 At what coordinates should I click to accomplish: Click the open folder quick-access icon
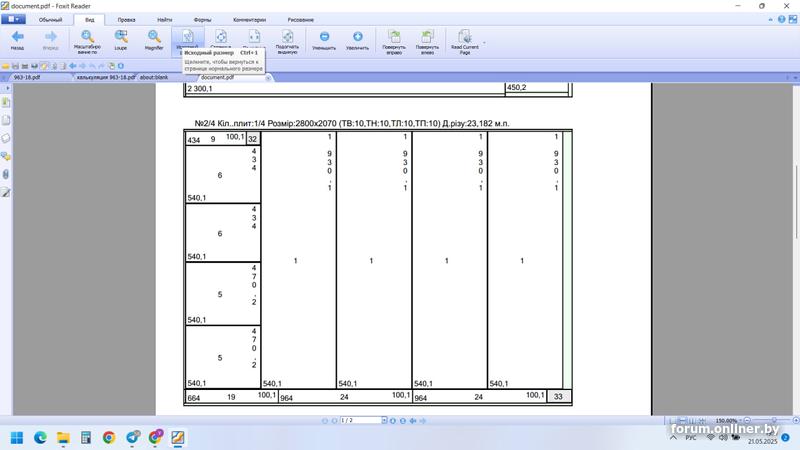[6, 66]
